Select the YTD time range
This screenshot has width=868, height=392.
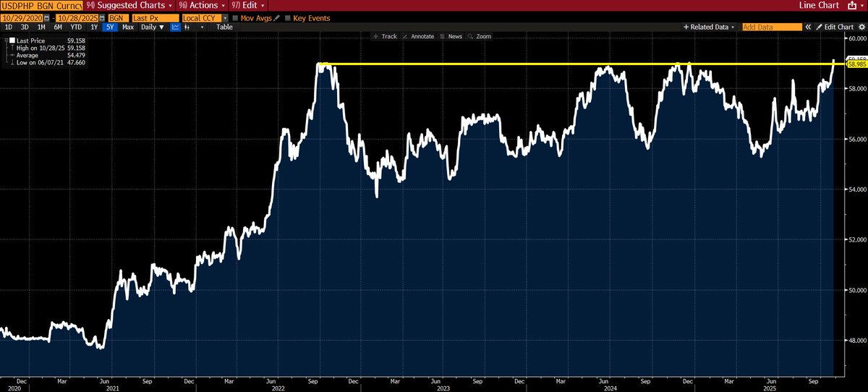click(76, 27)
